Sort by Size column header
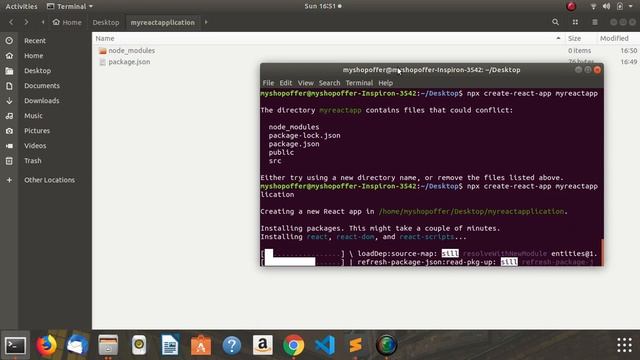Viewport: 640px width, 360px height. 574,38
